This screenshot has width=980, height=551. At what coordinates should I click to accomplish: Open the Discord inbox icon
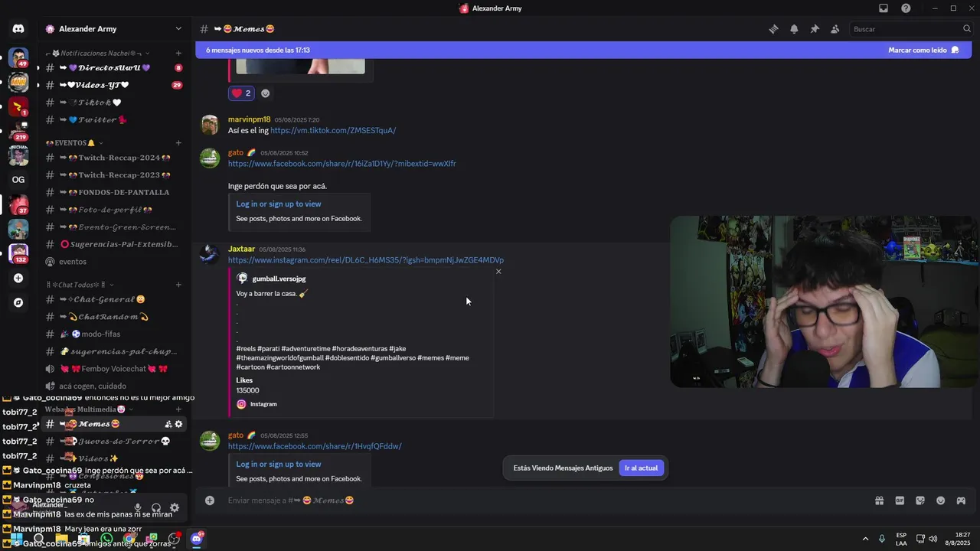tap(884, 8)
